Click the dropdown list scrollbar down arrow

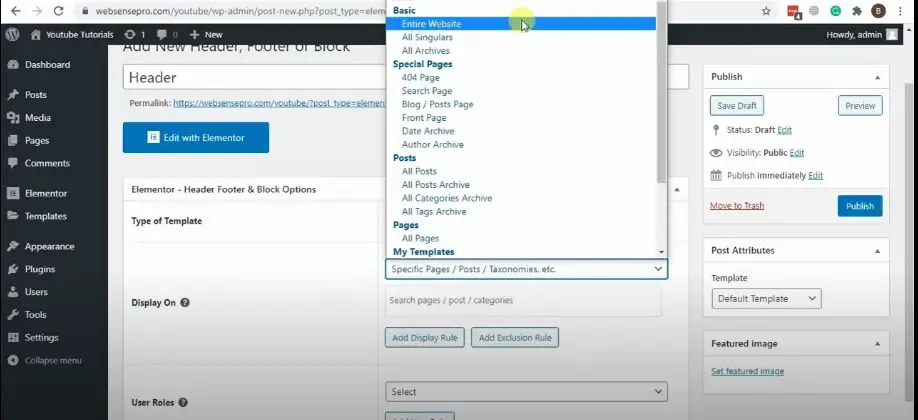pos(662,252)
